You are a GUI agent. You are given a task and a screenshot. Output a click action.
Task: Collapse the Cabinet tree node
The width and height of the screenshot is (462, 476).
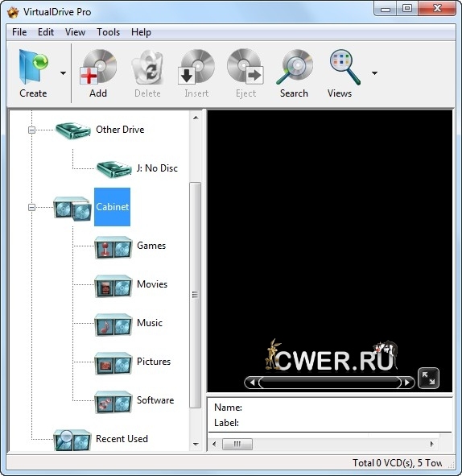(x=31, y=207)
